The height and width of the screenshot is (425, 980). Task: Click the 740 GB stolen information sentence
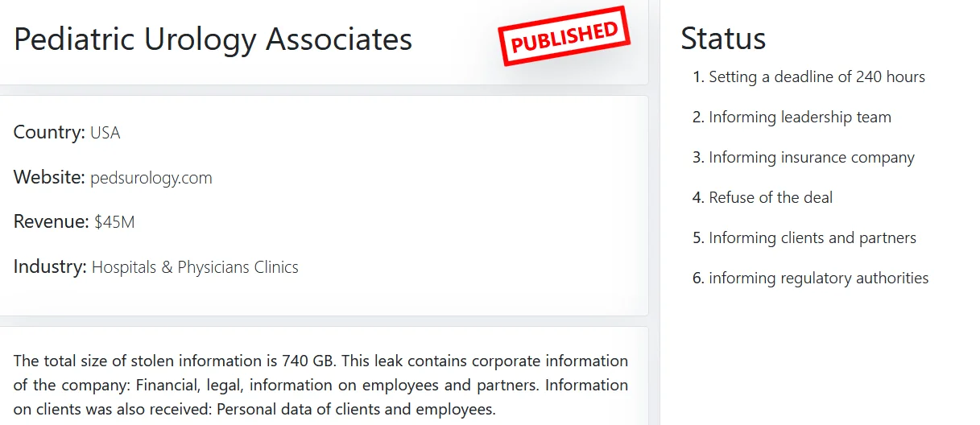click(x=176, y=361)
